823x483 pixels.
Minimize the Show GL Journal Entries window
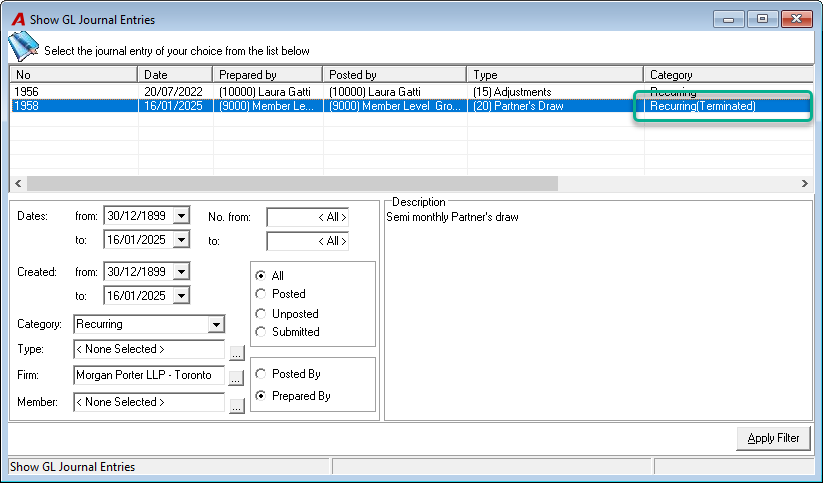(x=729, y=19)
